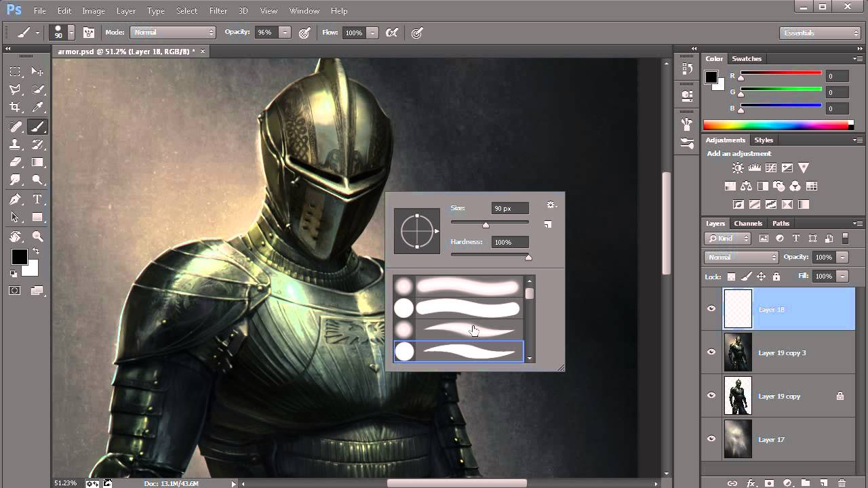This screenshot has width=868, height=488.
Task: Select the Gradient tool
Action: [x=38, y=163]
